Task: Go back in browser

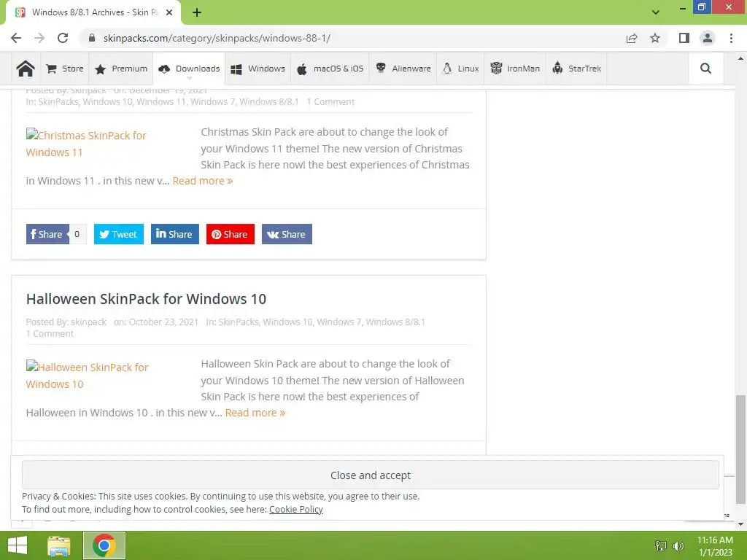Action: (16, 38)
